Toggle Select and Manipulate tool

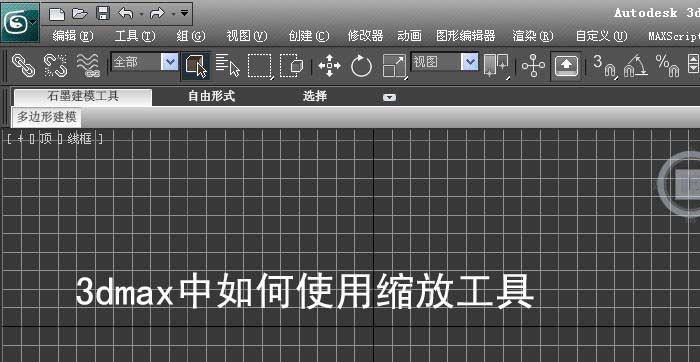point(533,66)
